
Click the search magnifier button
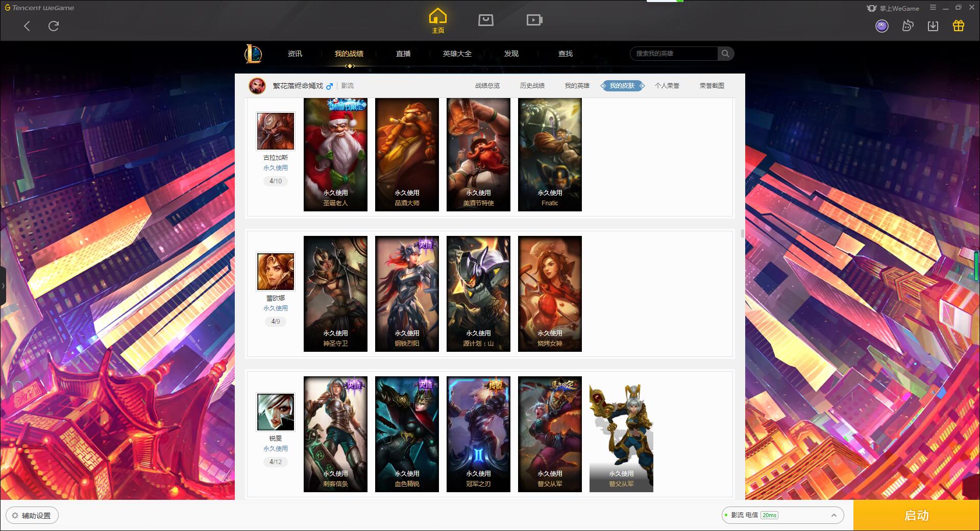(725, 54)
